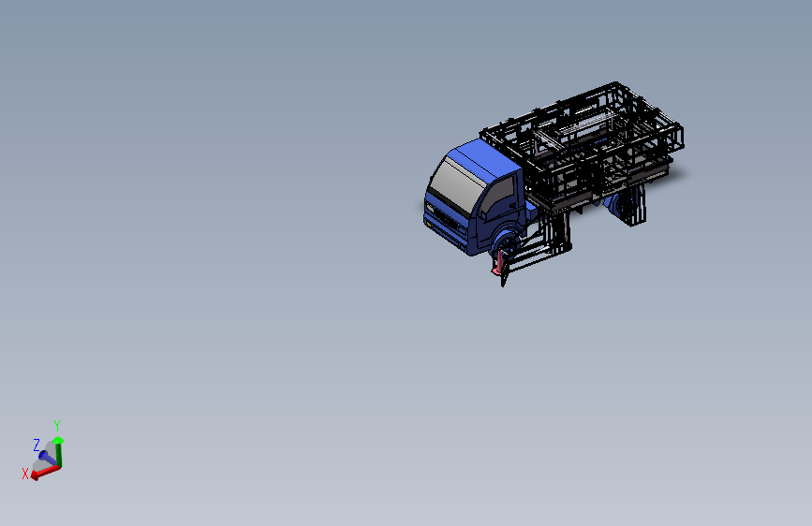The width and height of the screenshot is (812, 526).
Task: Click the Z label on coordinate triad
Action: tap(37, 445)
